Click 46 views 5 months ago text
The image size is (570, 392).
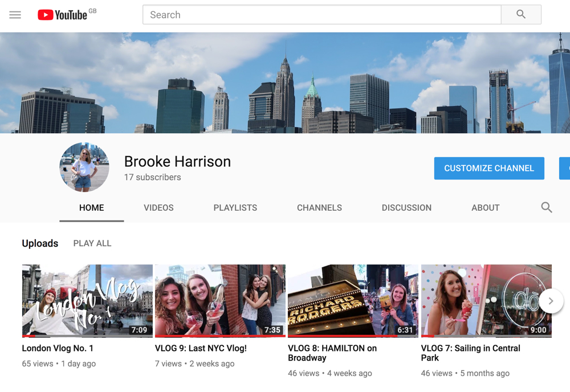point(465,373)
